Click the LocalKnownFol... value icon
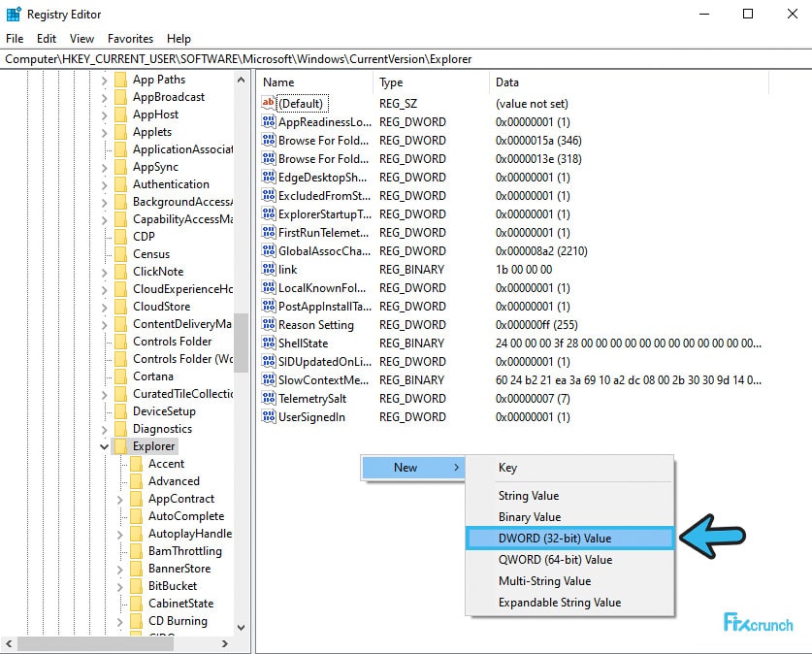The image size is (812, 654). pos(269,288)
